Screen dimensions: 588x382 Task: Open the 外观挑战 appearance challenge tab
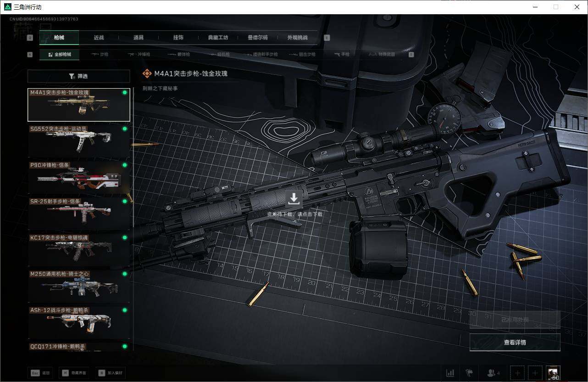coord(297,38)
